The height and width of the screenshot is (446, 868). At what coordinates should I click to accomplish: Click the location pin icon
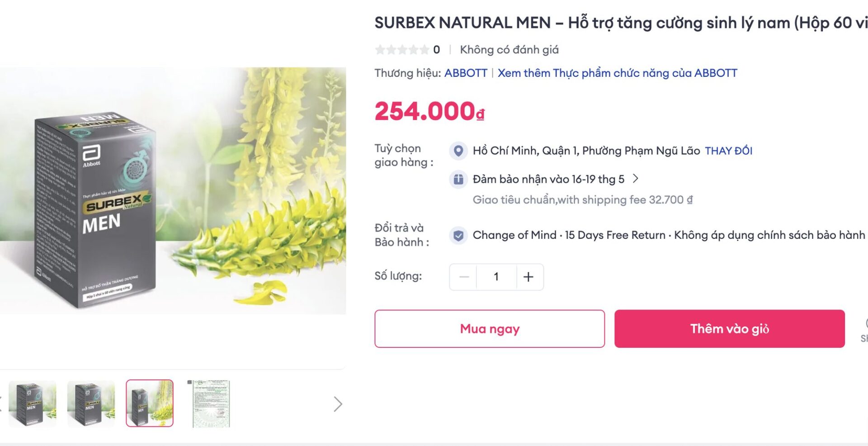point(458,151)
